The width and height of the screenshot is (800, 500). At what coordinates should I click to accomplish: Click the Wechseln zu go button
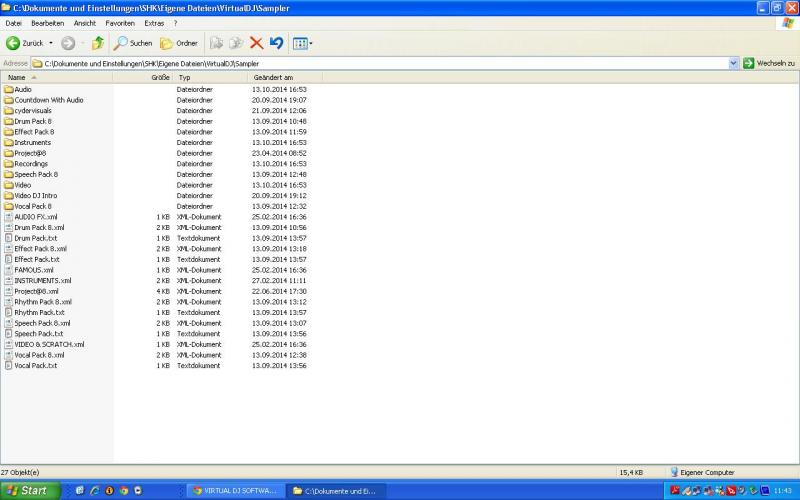[x=769, y=64]
